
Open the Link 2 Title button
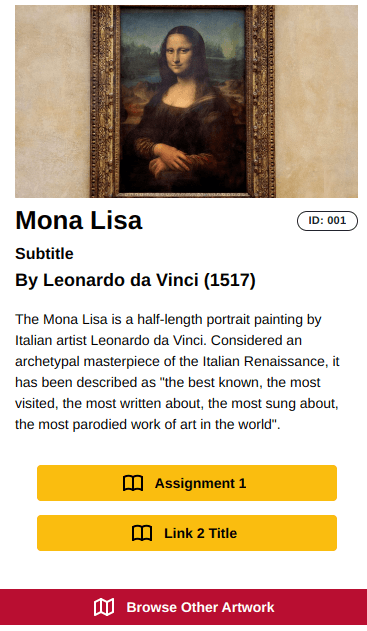pyautogui.click(x=187, y=533)
